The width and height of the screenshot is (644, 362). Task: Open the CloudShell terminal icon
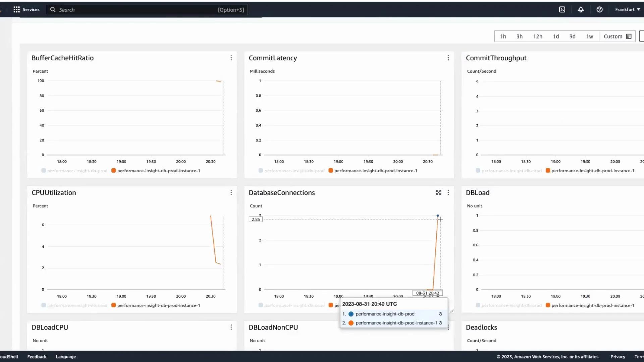pos(562,9)
